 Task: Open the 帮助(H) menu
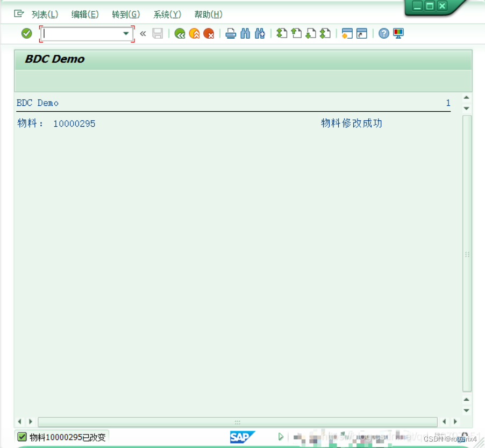208,15
